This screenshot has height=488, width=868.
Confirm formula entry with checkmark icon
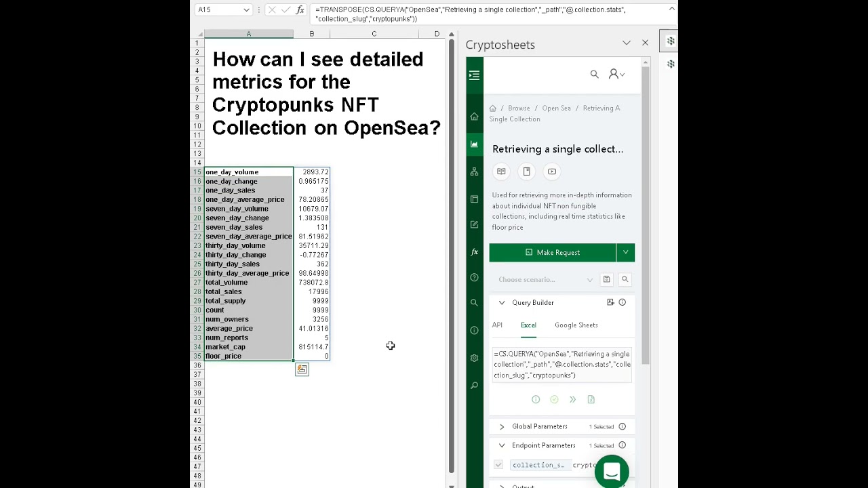pyautogui.click(x=285, y=9)
